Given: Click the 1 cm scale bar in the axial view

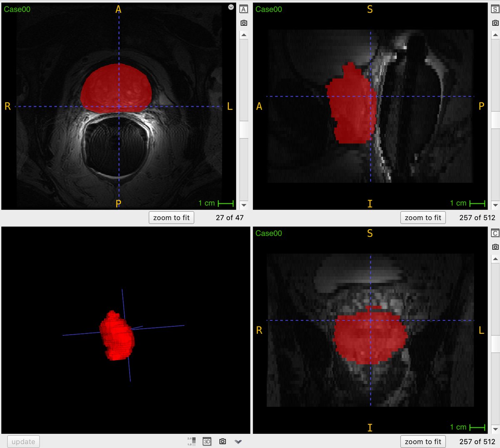Looking at the screenshot, I should click(216, 203).
